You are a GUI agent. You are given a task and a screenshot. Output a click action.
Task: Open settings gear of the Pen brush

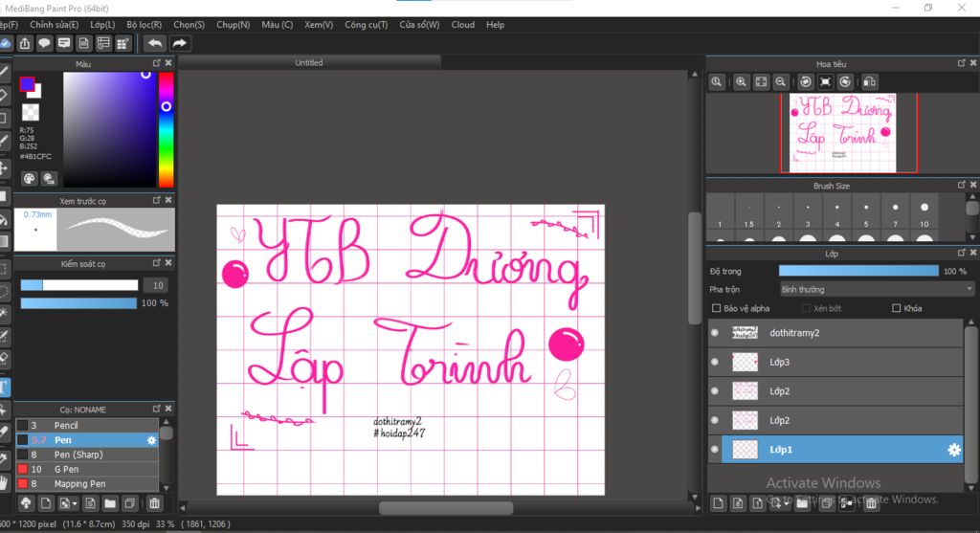pyautogui.click(x=151, y=440)
